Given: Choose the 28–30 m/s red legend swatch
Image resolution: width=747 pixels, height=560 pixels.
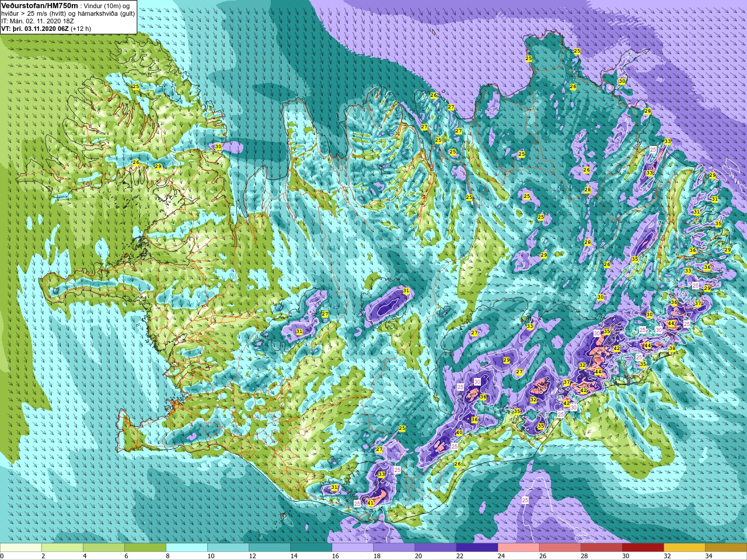Looking at the screenshot, I should [601, 547].
